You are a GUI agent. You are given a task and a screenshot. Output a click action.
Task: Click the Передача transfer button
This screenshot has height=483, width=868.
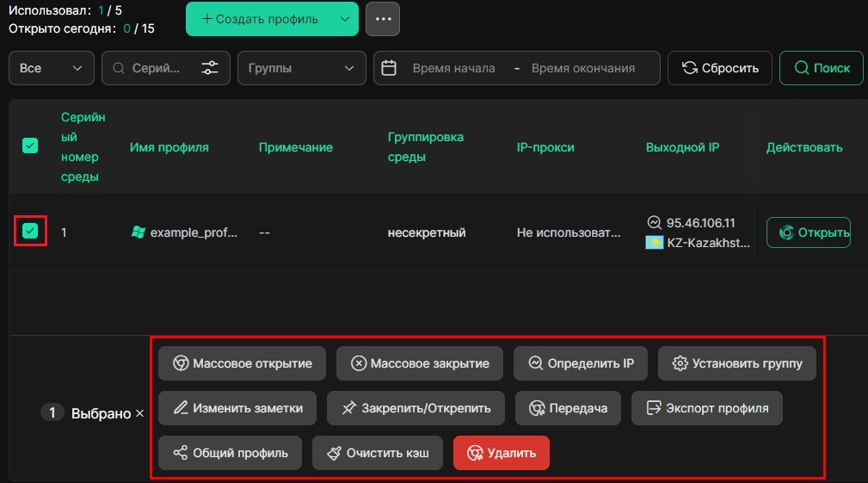click(568, 408)
